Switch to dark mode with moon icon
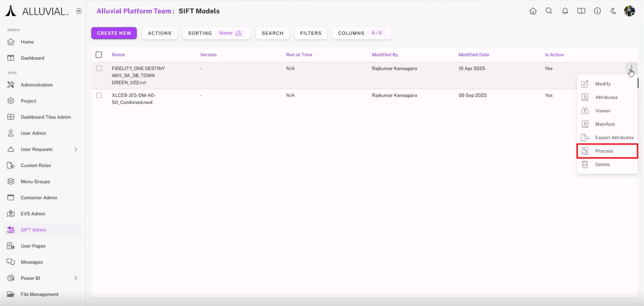644x306 pixels. click(x=614, y=11)
